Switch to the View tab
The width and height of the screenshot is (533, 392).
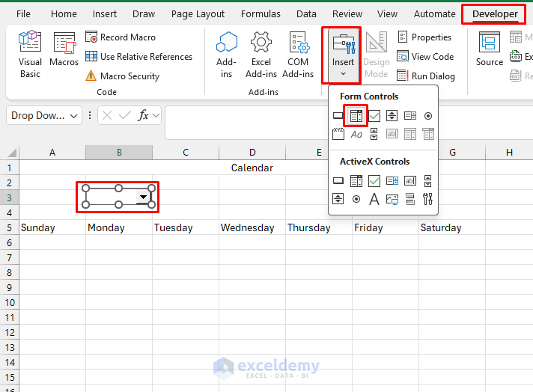(x=387, y=14)
